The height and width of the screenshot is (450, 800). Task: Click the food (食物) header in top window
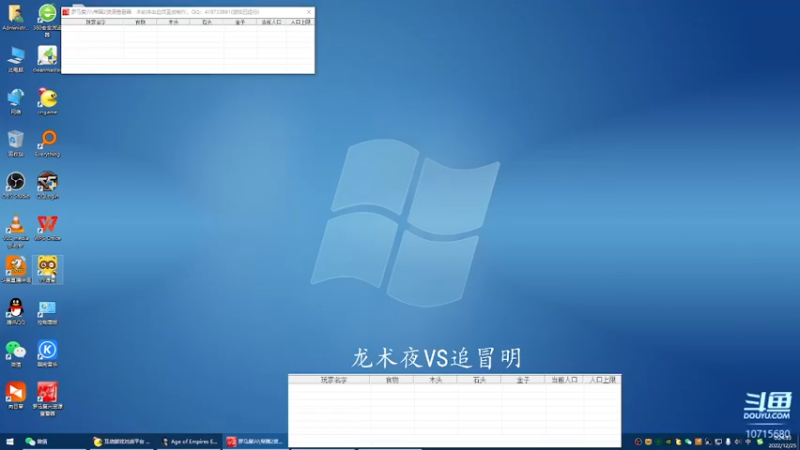tap(140, 22)
